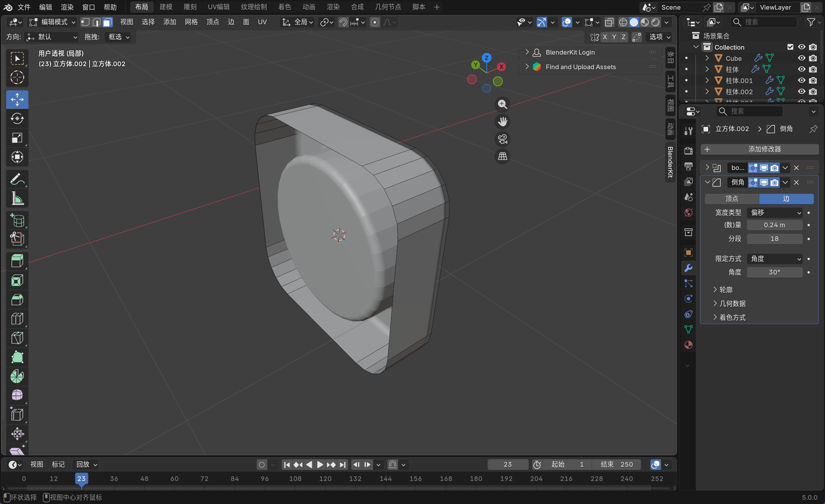Toggle X axis mirror
Viewport: 825px width, 504px height.
click(605, 37)
